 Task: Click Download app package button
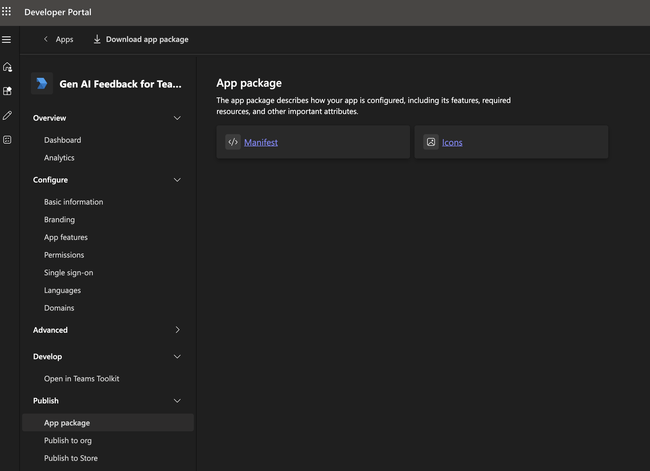click(x=140, y=40)
